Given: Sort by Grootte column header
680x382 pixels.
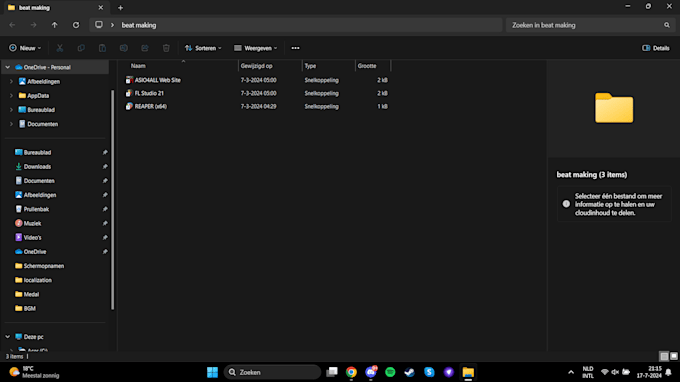Looking at the screenshot, I should (367, 66).
